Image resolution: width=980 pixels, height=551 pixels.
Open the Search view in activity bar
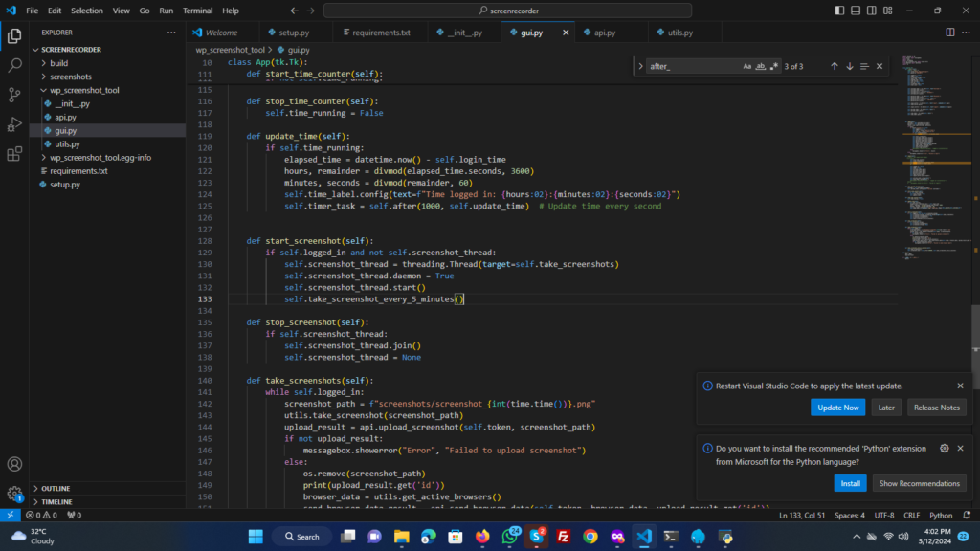click(14, 66)
